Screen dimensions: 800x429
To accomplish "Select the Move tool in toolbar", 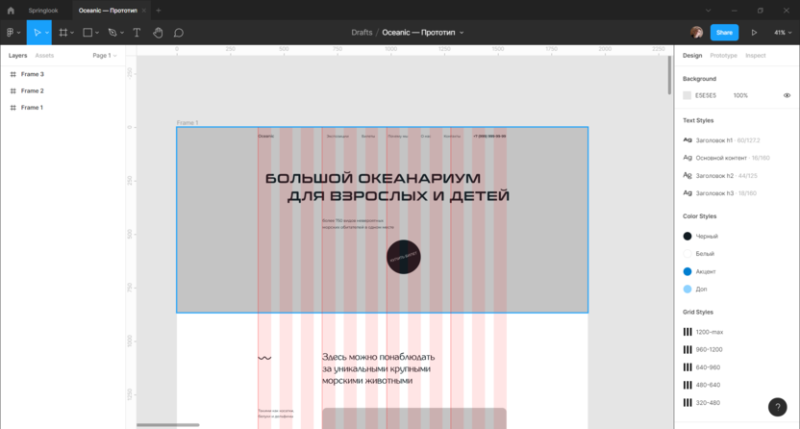I will click(37, 33).
